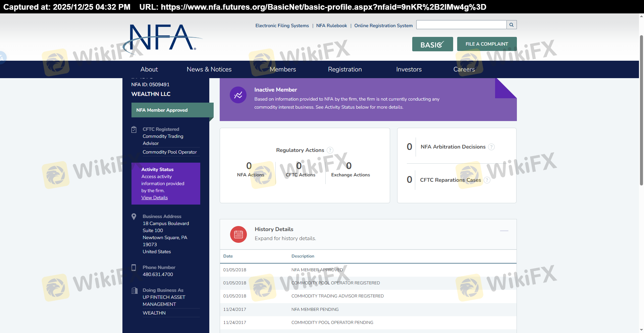
Task: Open the Members menu
Action: coord(283,69)
